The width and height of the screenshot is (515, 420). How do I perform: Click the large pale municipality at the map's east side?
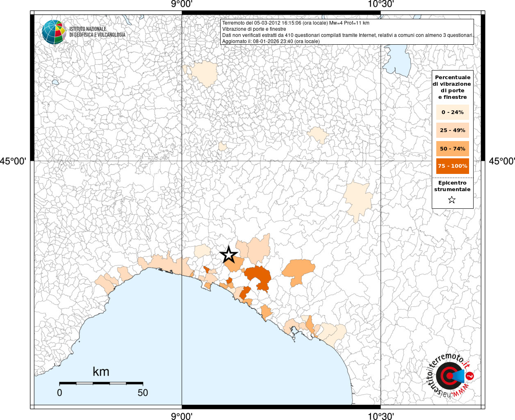(358, 201)
